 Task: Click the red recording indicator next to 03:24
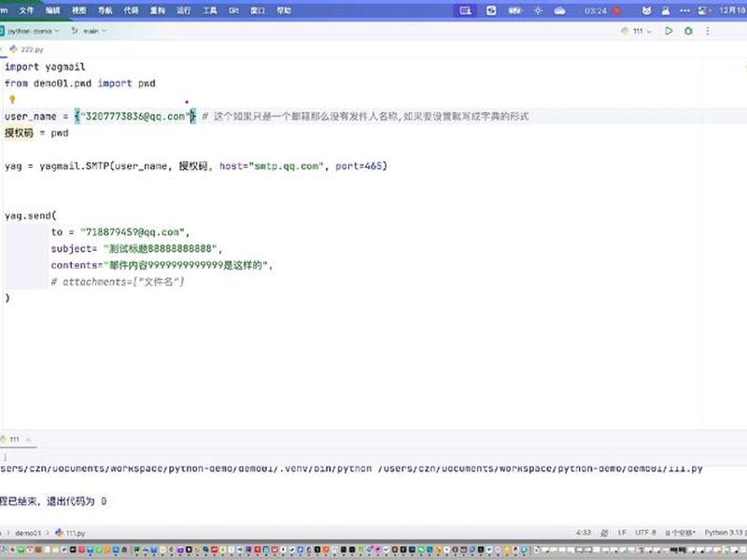[x=617, y=10]
